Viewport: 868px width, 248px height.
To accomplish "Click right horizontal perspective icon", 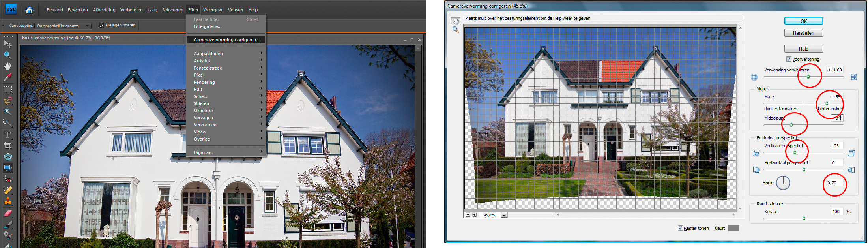I will click(851, 170).
